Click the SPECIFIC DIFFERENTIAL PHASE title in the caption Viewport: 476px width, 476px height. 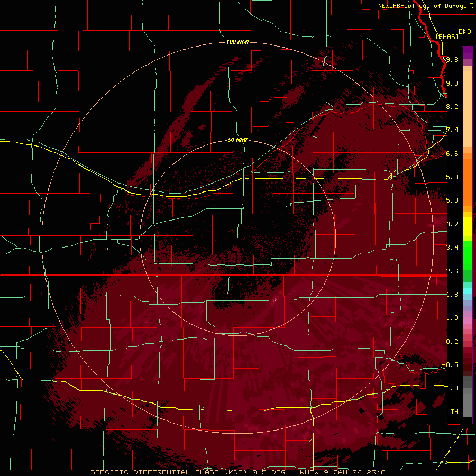(155, 472)
